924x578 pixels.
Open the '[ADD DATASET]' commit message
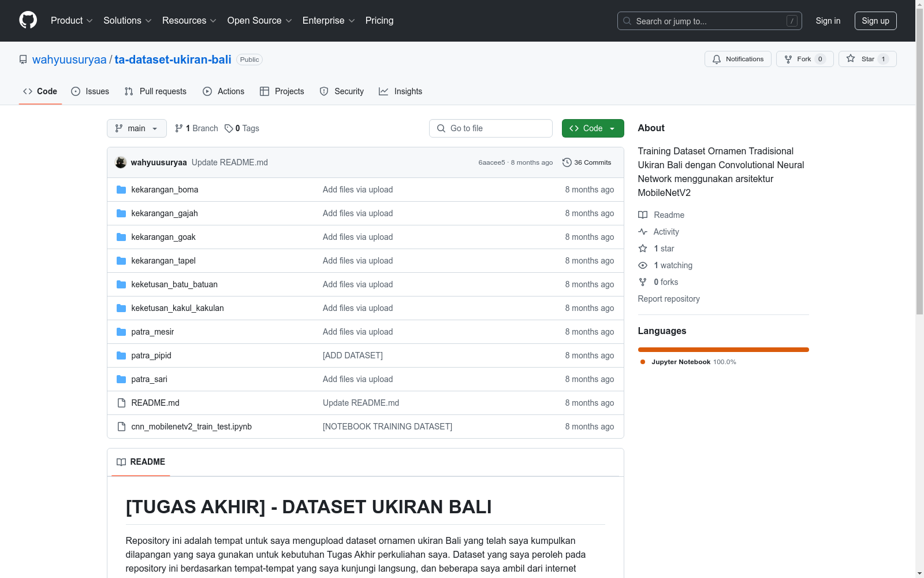[x=353, y=355]
